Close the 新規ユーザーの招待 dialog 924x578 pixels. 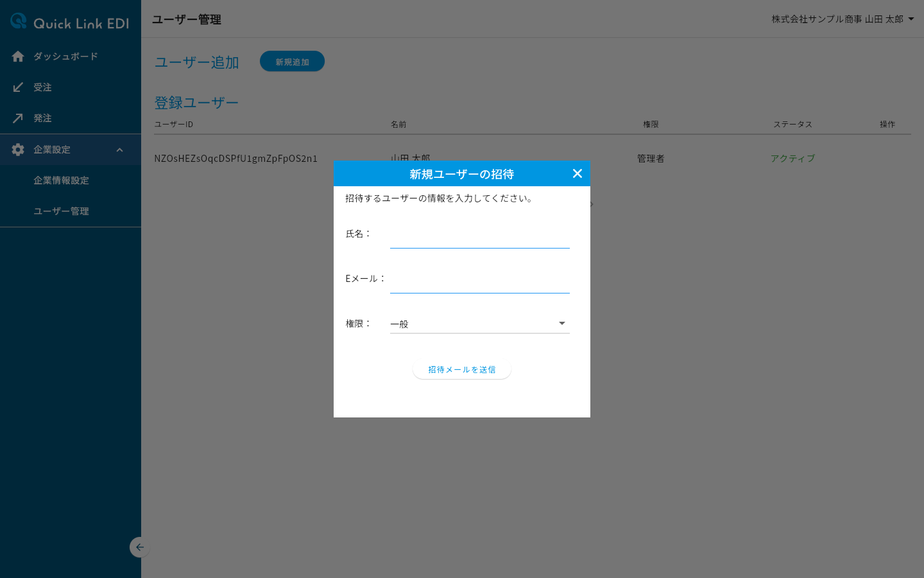[x=577, y=173]
